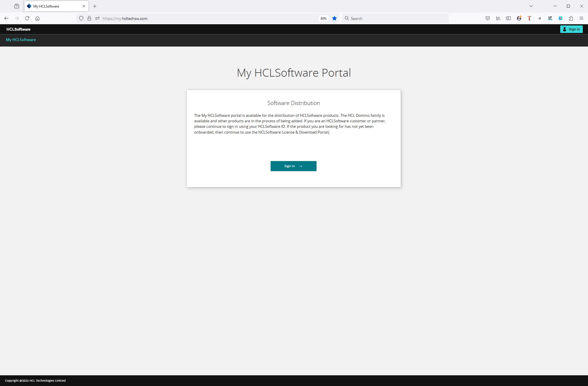The image size is (588, 386).
Task: Maximize the browser window
Action: (568, 6)
